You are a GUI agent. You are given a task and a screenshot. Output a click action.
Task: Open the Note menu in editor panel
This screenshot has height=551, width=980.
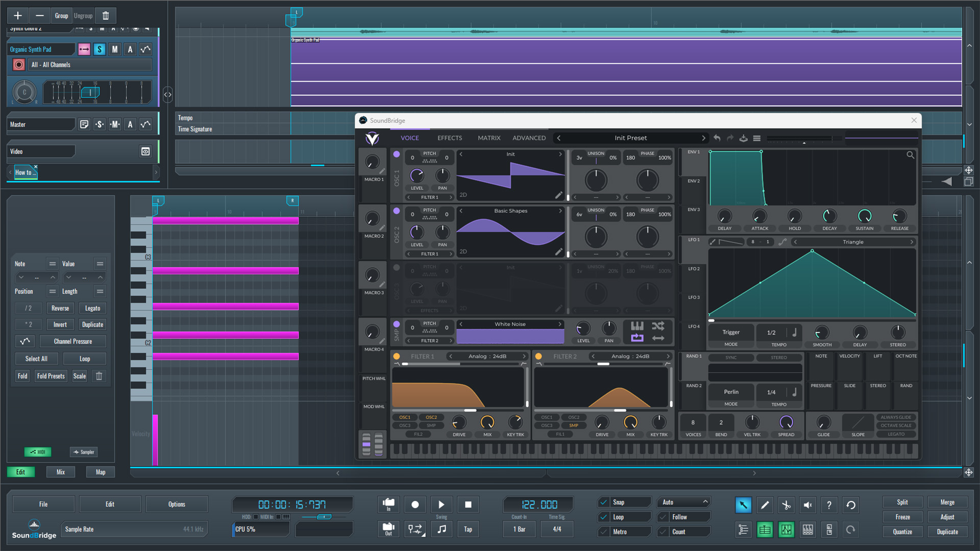52,264
